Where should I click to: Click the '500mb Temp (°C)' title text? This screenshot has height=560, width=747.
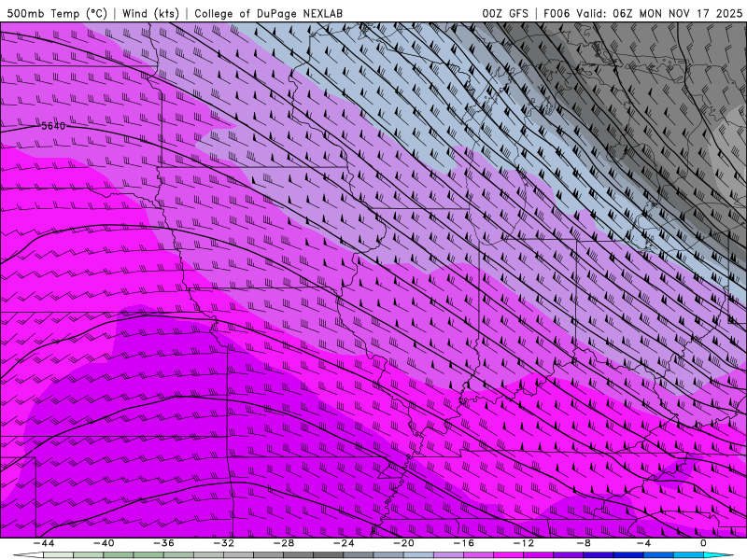point(57,13)
